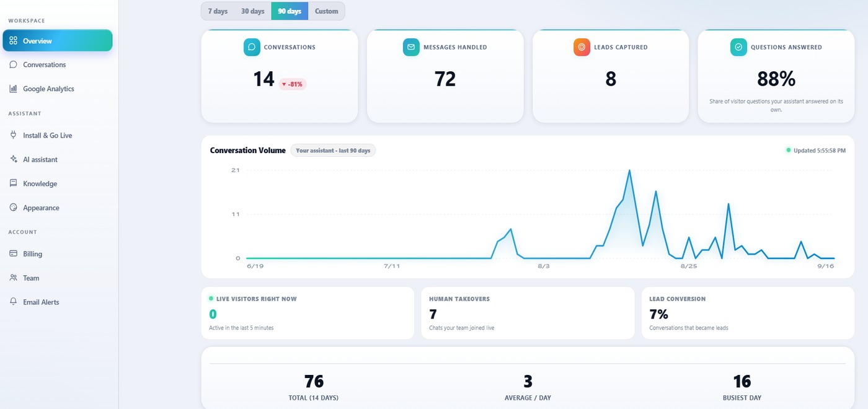Click the Overview grid icon in sidebar
Image resolution: width=868 pixels, height=409 pixels.
click(13, 41)
